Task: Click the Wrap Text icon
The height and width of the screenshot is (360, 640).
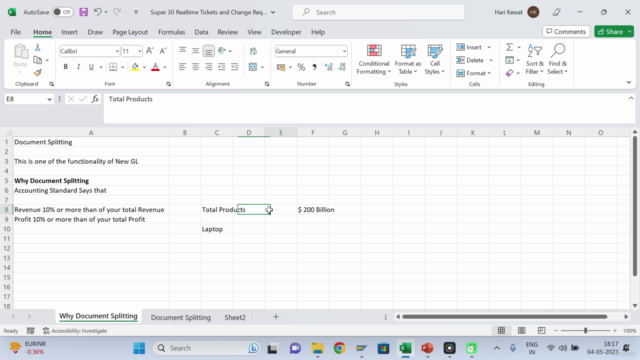Action: (253, 51)
